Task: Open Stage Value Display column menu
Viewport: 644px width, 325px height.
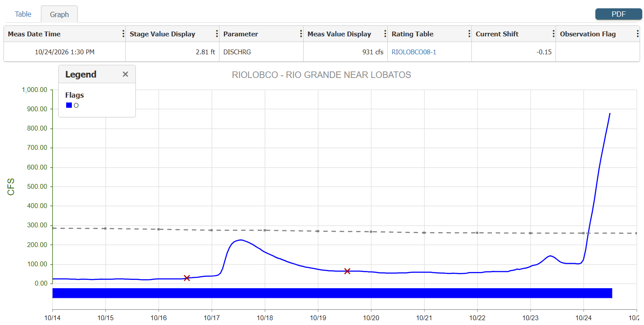Action: [216, 34]
